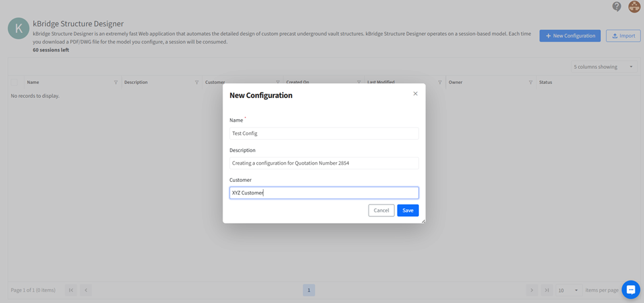Image resolution: width=644 pixels, height=303 pixels.
Task: Sort by the Owner column header
Action: [x=456, y=82]
